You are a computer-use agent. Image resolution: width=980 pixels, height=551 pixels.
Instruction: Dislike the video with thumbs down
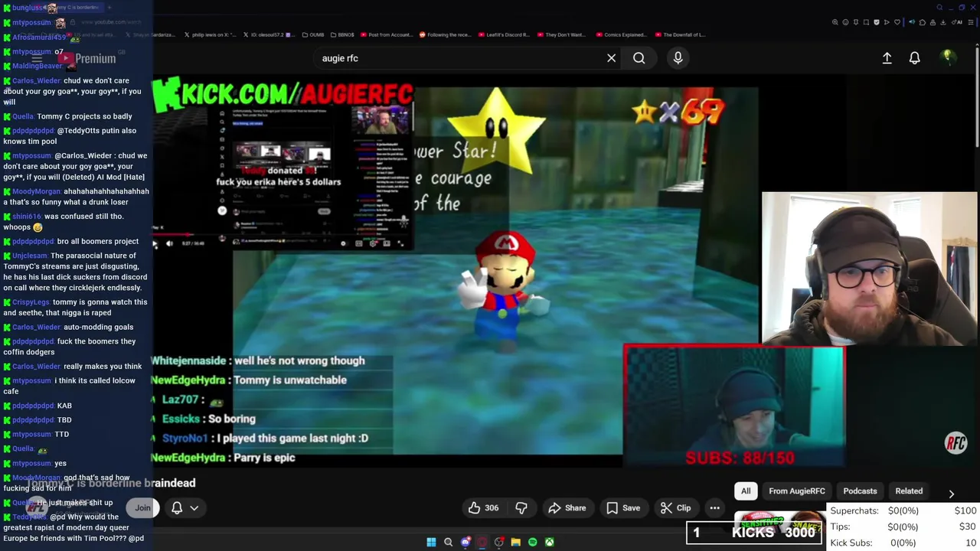click(521, 507)
